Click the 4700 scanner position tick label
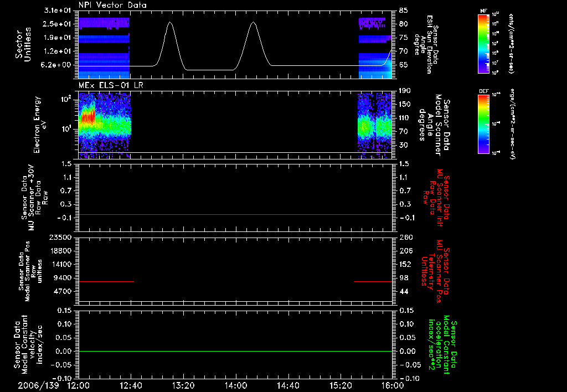 tap(63, 291)
